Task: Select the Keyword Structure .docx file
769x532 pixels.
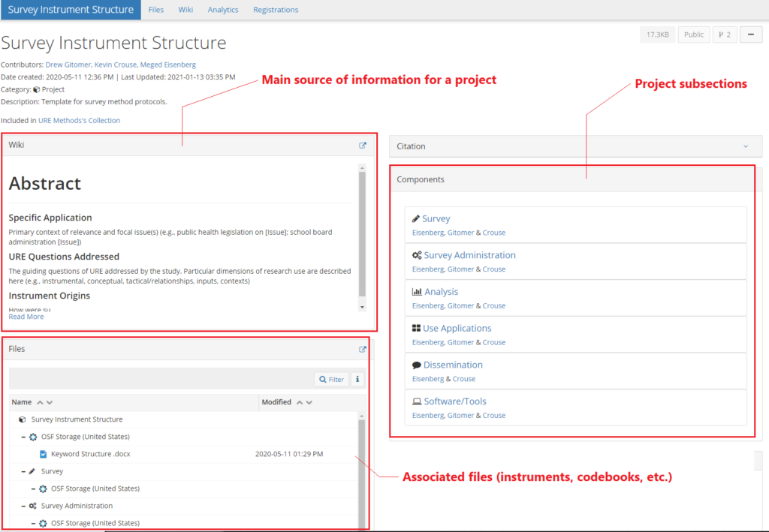Action: point(90,454)
